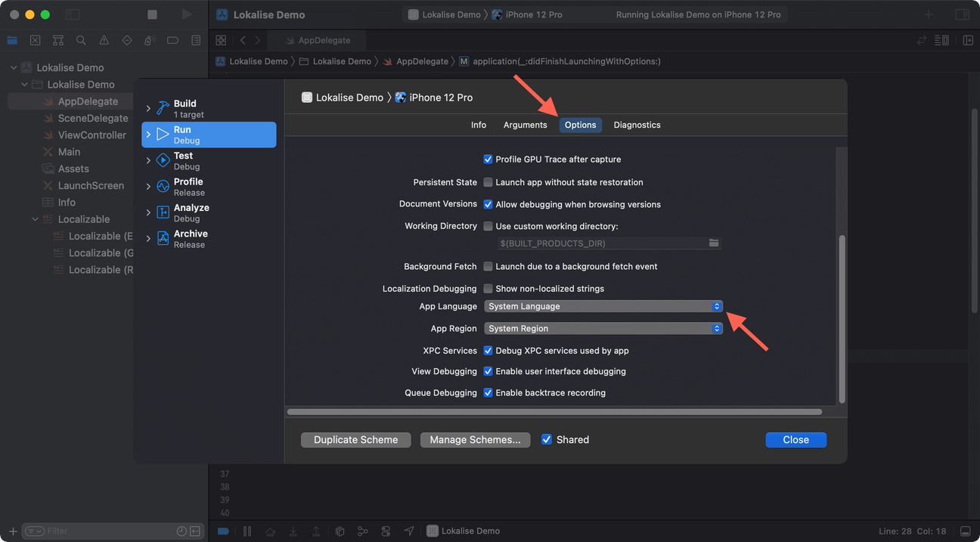
Task: Click the Simulate Location icon
Action: [409, 531]
